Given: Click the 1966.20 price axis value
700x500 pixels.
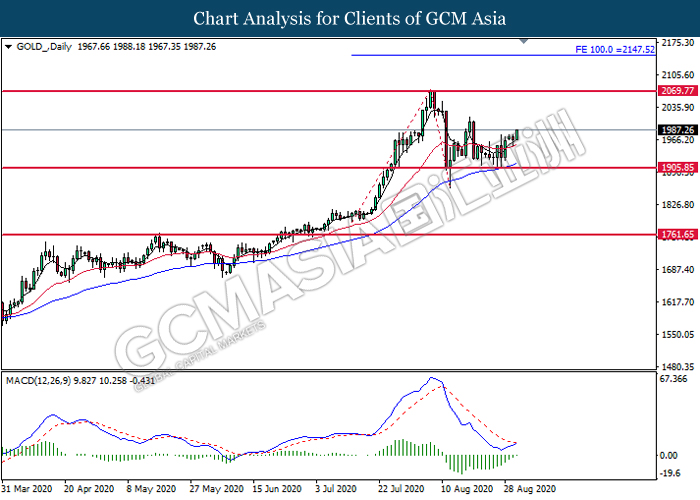Looking at the screenshot, I should (678, 140).
